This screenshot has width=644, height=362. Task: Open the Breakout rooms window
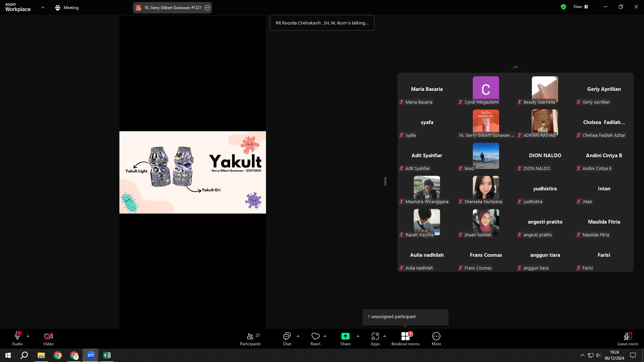tap(406, 339)
